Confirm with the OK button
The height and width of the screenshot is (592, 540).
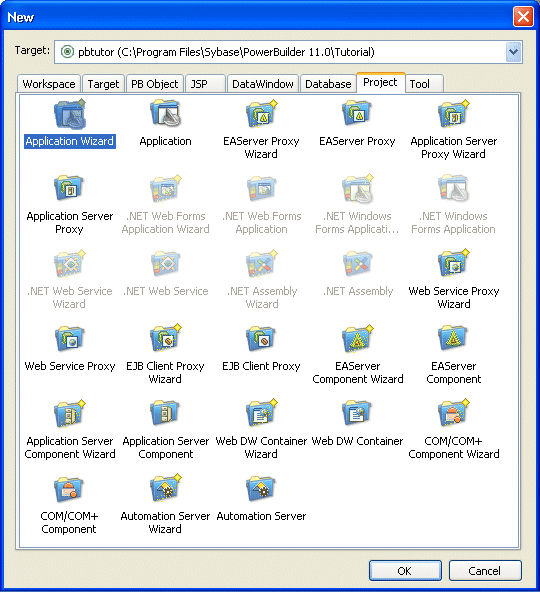(405, 570)
